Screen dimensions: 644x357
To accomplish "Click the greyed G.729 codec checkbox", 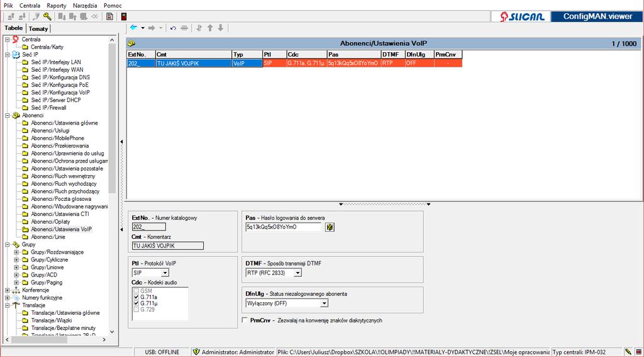I will (x=136, y=309).
